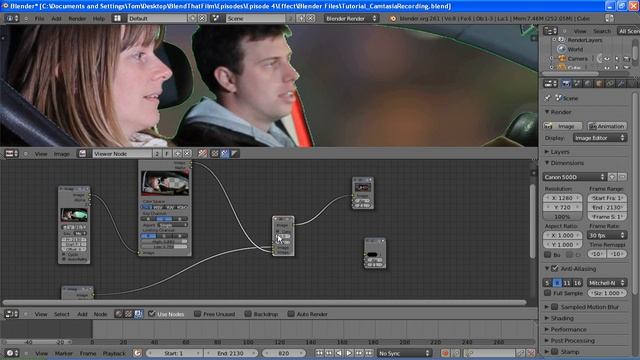Open the Add menu in top bar

[56, 18]
